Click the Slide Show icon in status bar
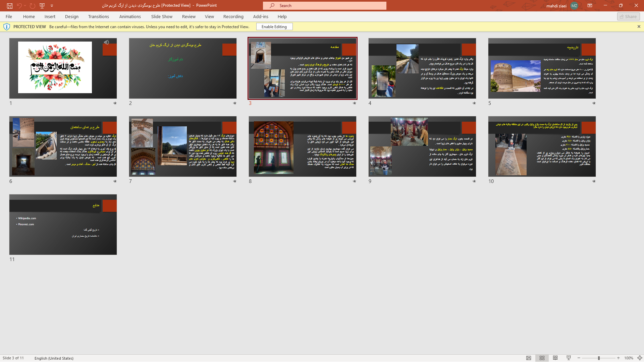This screenshot has width=644, height=362. pyautogui.click(x=569, y=358)
